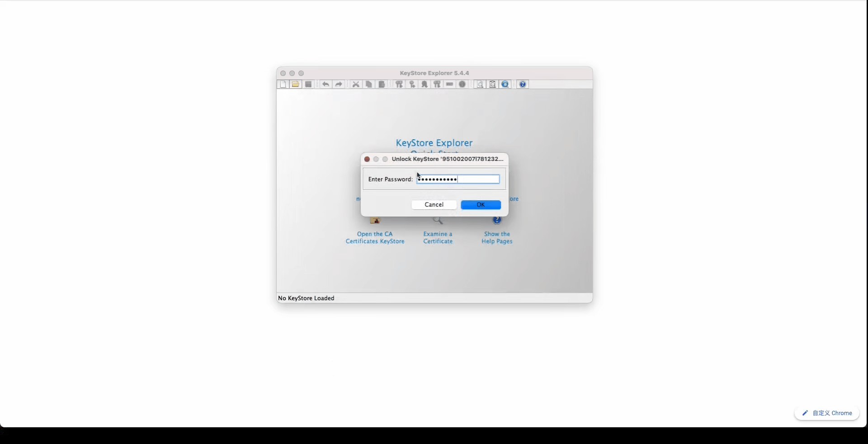Generate a key pair from the toolbar
868x444 pixels.
pos(399,85)
